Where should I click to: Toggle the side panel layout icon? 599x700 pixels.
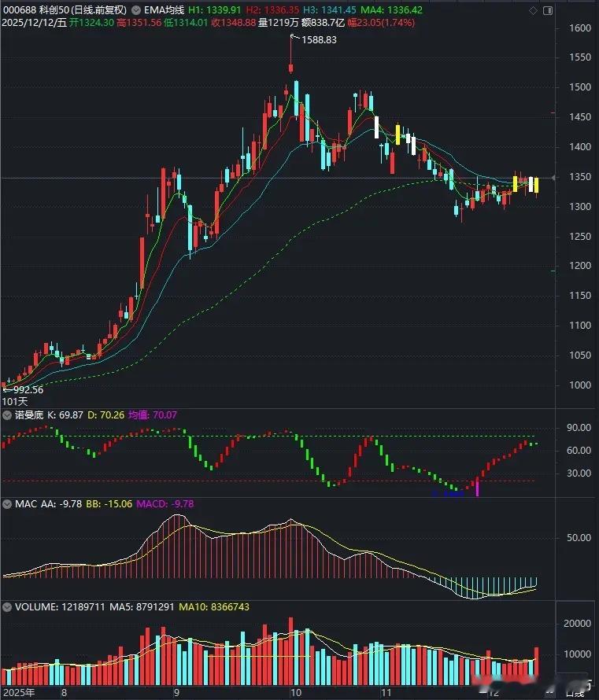pyautogui.click(x=548, y=11)
